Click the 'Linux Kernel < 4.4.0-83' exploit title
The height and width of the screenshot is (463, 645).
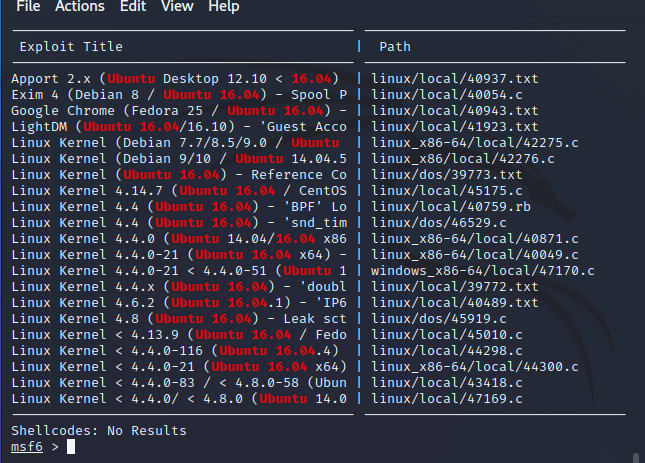coord(179,383)
